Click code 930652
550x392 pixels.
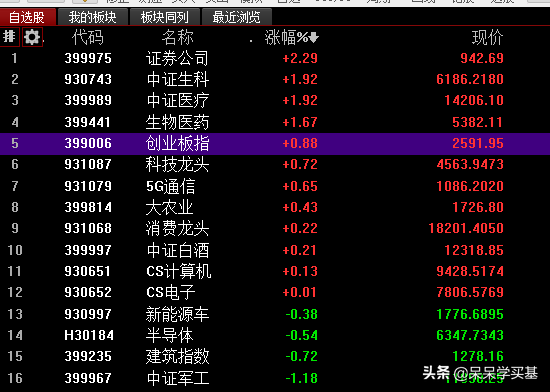tap(88, 292)
